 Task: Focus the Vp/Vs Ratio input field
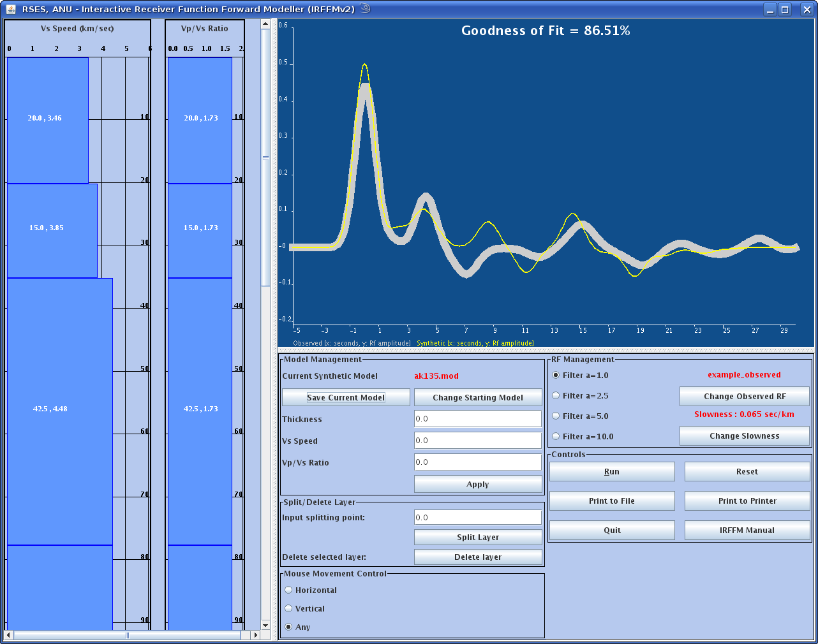478,462
